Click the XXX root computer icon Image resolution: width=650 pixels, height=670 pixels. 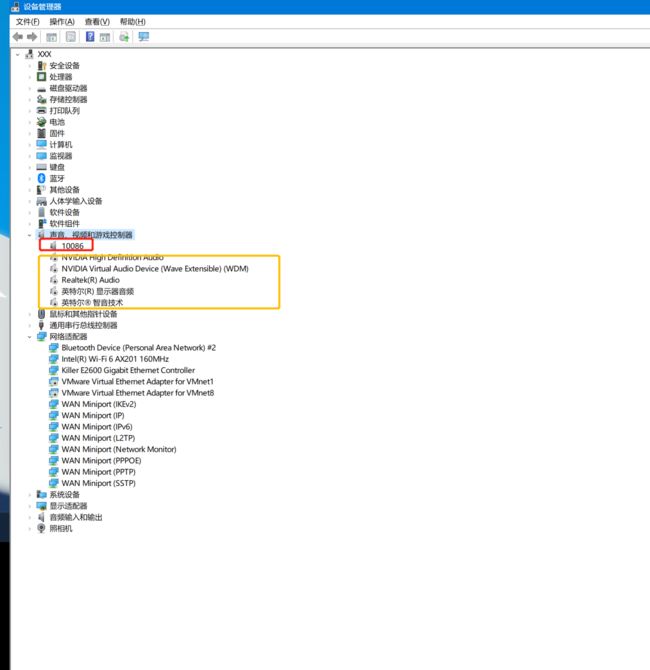(29, 54)
